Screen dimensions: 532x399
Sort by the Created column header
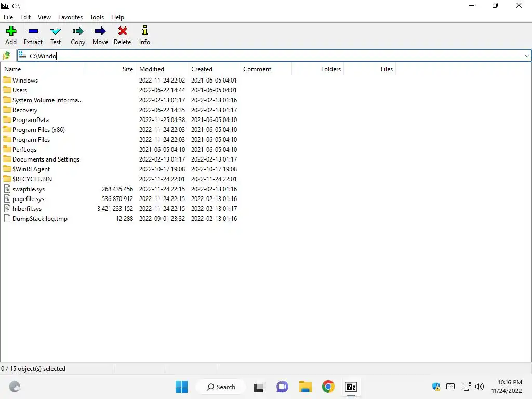[x=214, y=69]
